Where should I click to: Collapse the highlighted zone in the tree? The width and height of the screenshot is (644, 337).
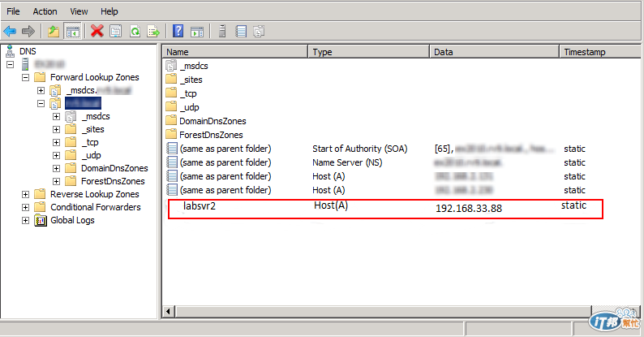41,104
